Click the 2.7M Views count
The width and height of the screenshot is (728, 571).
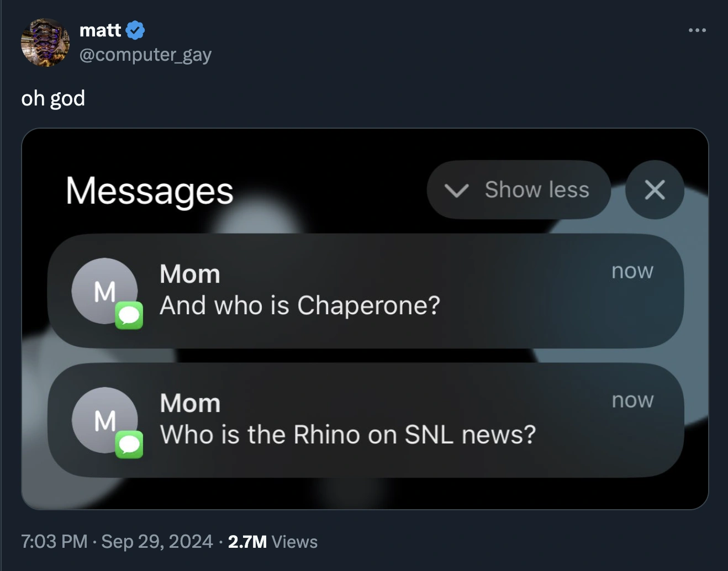272,542
